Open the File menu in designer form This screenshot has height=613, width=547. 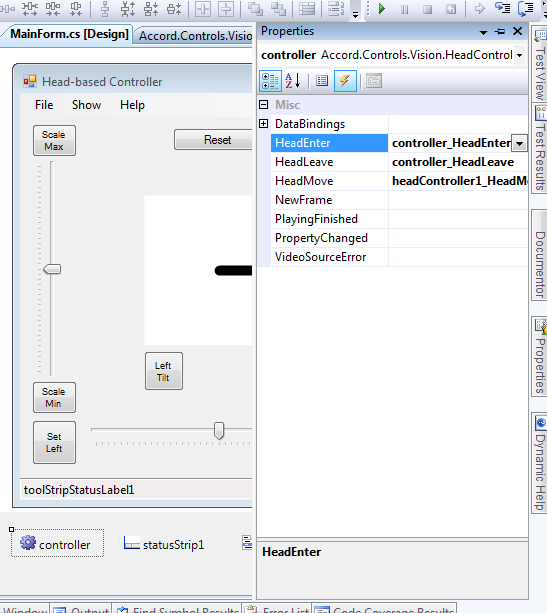44,105
